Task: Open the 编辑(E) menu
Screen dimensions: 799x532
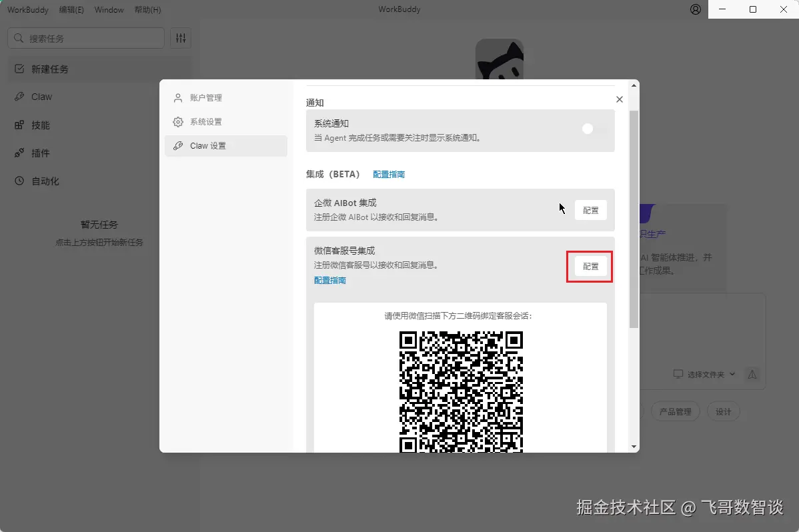Action: click(71, 10)
